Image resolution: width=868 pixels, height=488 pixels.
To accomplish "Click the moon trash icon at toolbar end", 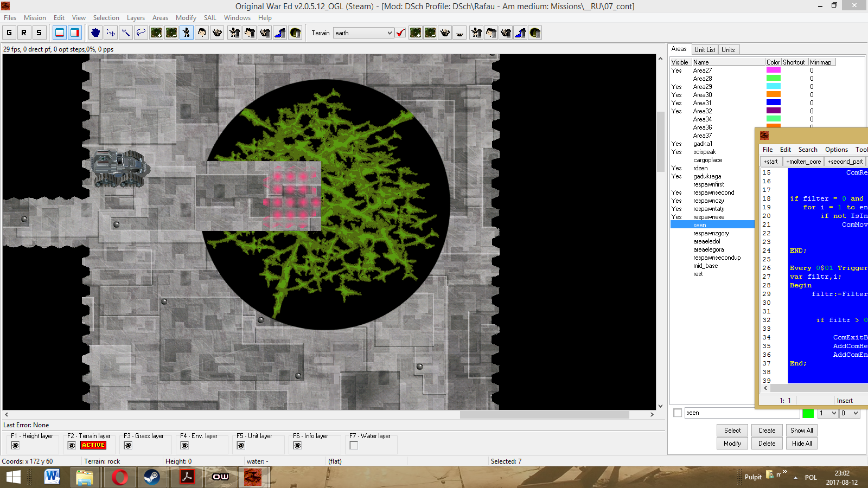I will pos(535,33).
